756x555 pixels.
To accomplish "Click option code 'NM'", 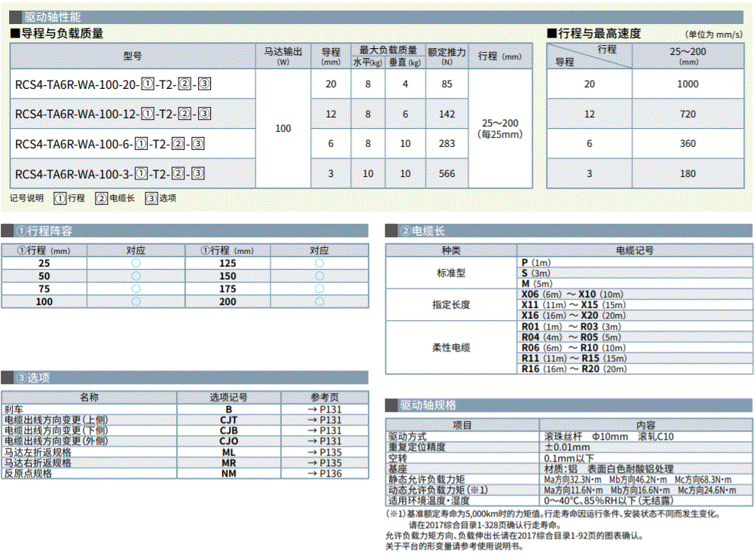I will point(229,474).
